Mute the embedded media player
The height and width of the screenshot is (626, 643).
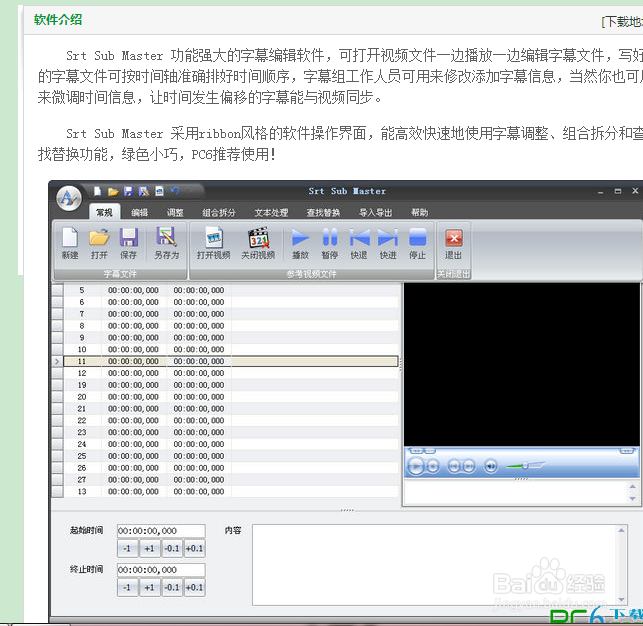pos(490,466)
